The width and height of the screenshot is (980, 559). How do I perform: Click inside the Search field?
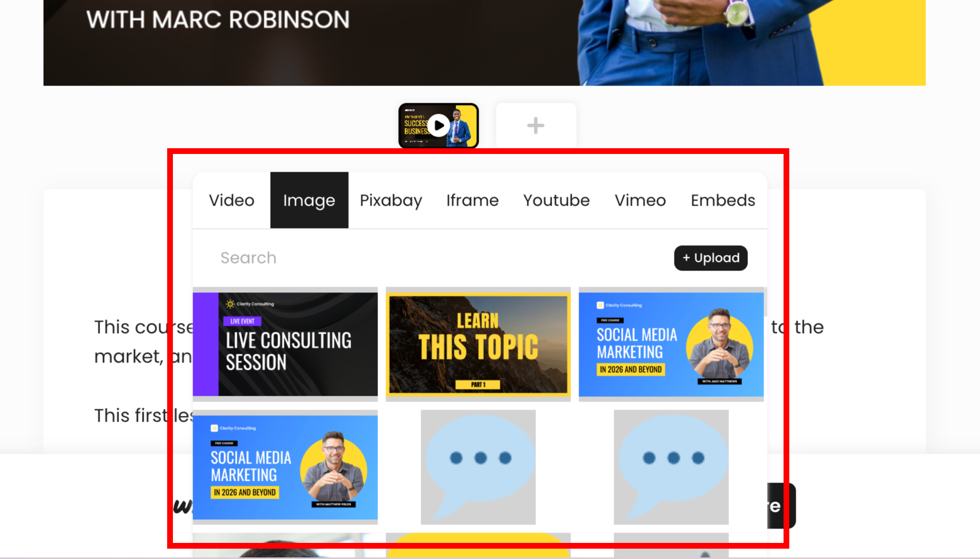point(345,258)
